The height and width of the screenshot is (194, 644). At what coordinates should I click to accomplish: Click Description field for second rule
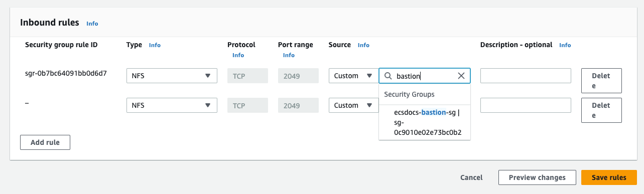[526, 105]
